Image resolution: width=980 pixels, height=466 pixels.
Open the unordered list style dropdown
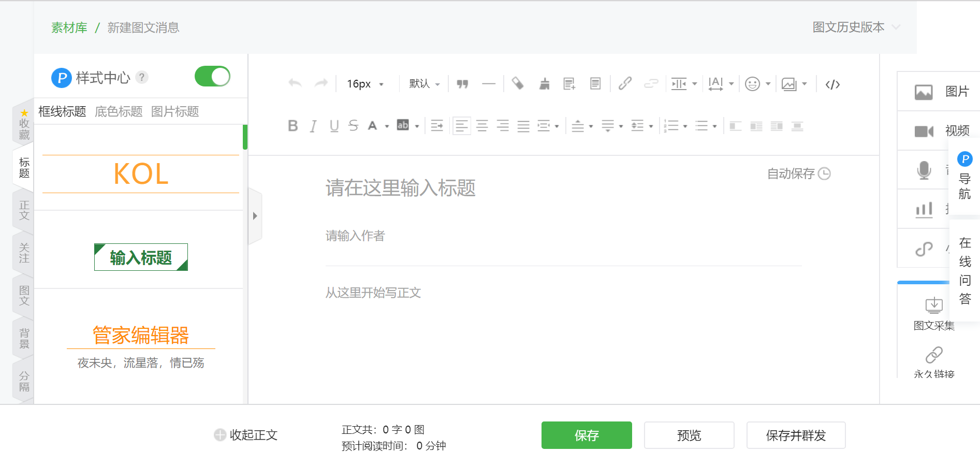tap(714, 126)
